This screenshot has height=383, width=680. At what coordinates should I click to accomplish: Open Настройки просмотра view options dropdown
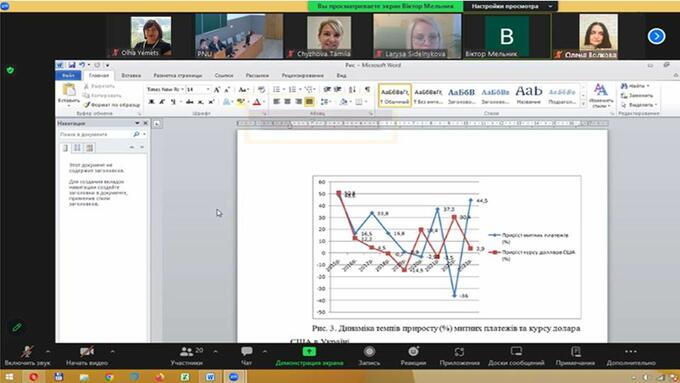510,6
